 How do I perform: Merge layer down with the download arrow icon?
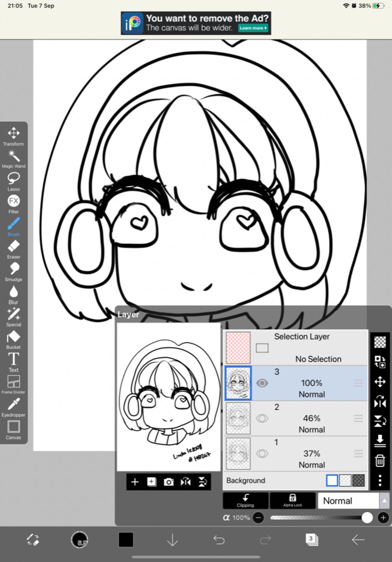(x=380, y=441)
